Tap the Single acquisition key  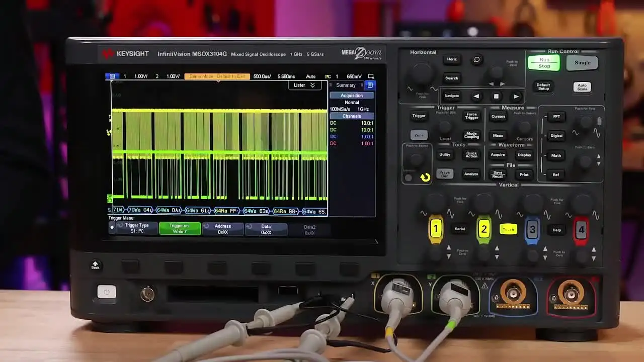[x=582, y=63]
